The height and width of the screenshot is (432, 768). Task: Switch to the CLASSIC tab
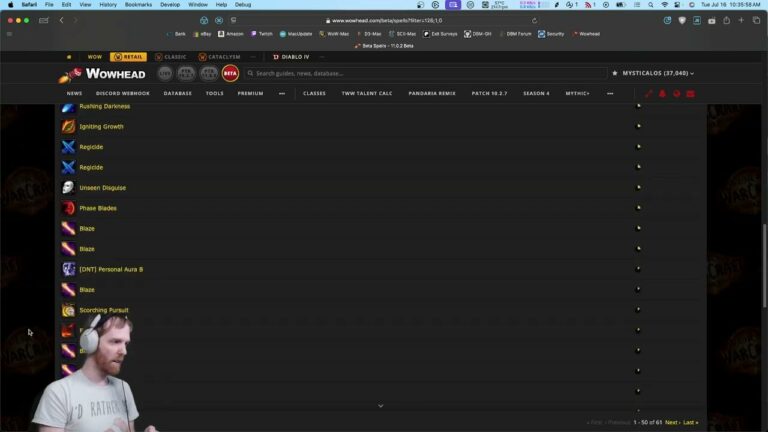171,57
